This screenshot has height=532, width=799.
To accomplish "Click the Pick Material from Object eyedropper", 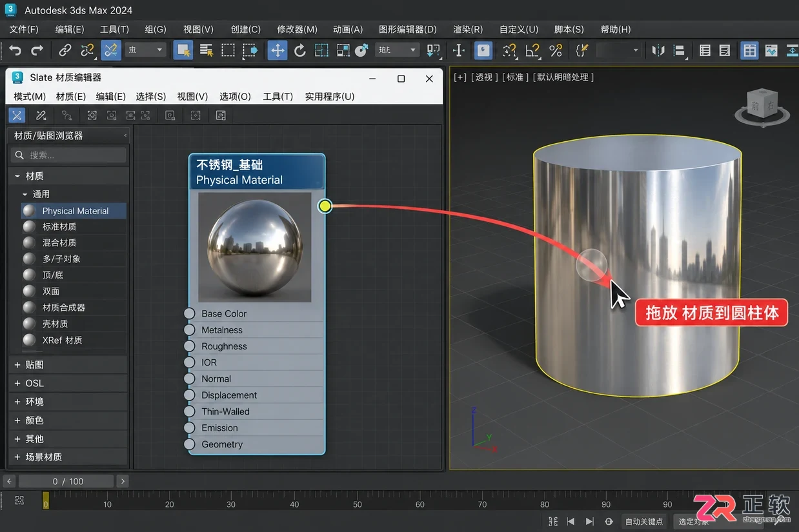I will [41, 115].
